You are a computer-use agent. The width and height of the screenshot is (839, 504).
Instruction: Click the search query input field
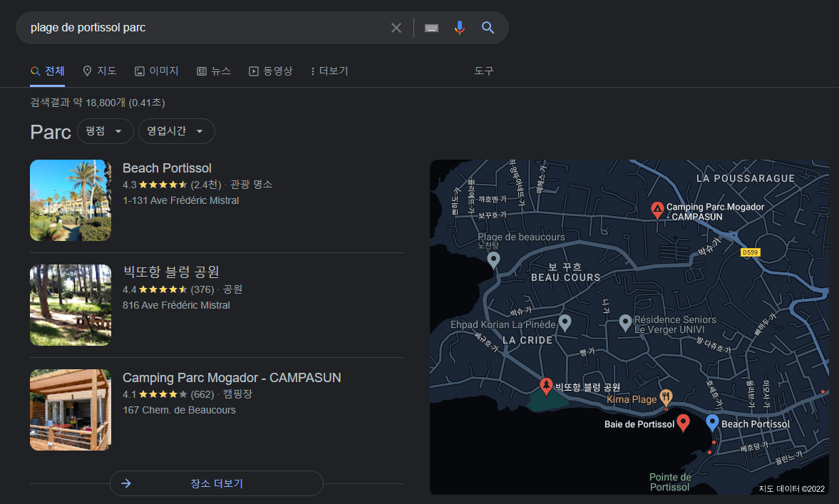206,28
